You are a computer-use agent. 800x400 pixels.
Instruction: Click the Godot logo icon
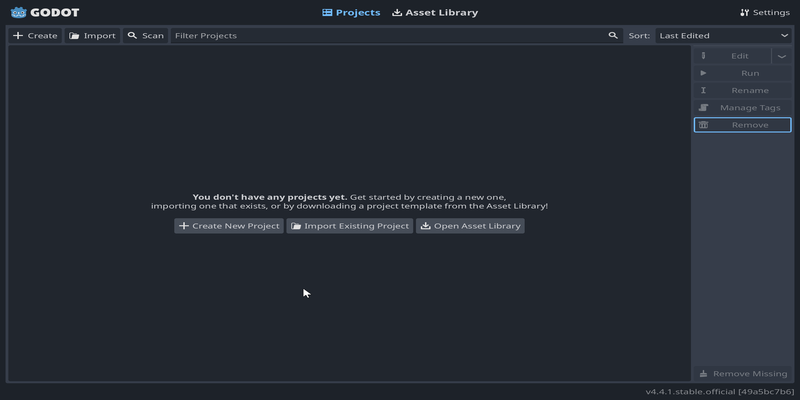[18, 12]
